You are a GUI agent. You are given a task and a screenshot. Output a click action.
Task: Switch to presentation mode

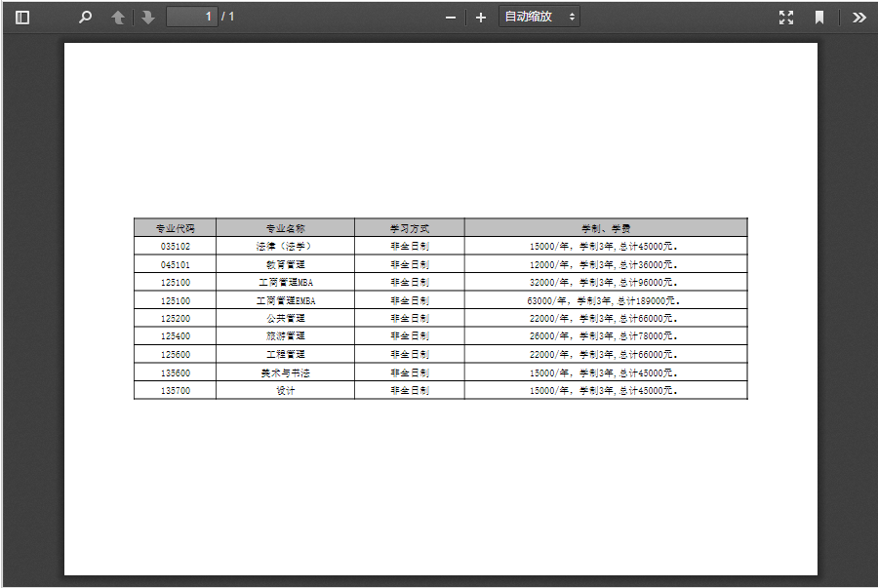[786, 18]
